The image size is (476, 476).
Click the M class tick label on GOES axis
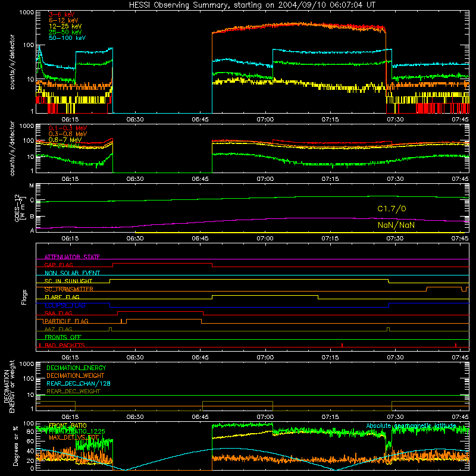(32, 186)
